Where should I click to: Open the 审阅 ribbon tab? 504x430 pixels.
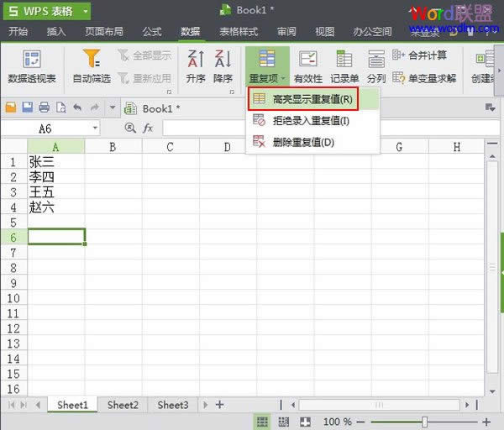(x=286, y=32)
